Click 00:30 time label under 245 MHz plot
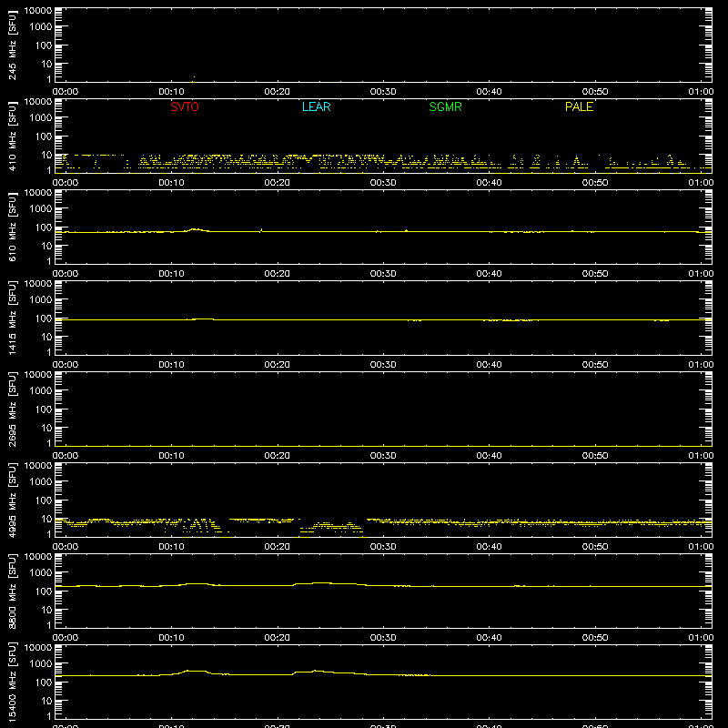 click(383, 92)
